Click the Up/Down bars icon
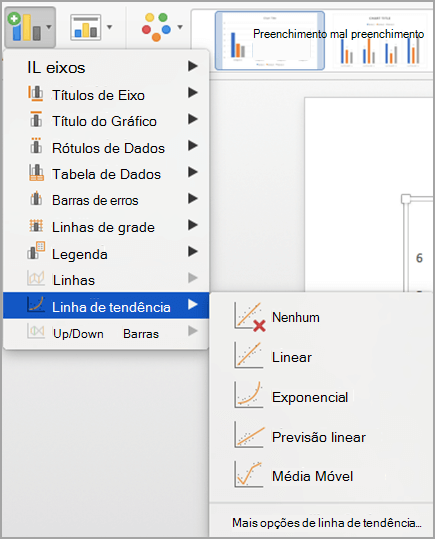The width and height of the screenshot is (435, 539). 36,331
